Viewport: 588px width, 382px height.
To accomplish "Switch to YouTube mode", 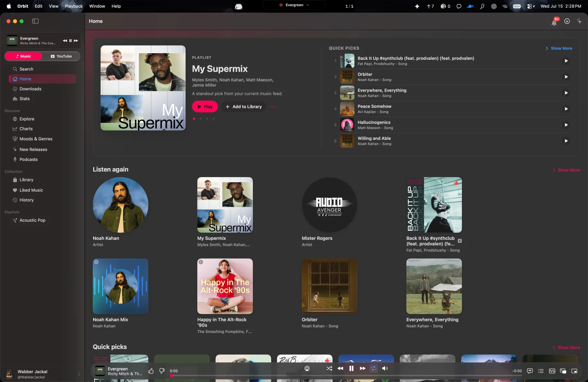I will click(61, 56).
